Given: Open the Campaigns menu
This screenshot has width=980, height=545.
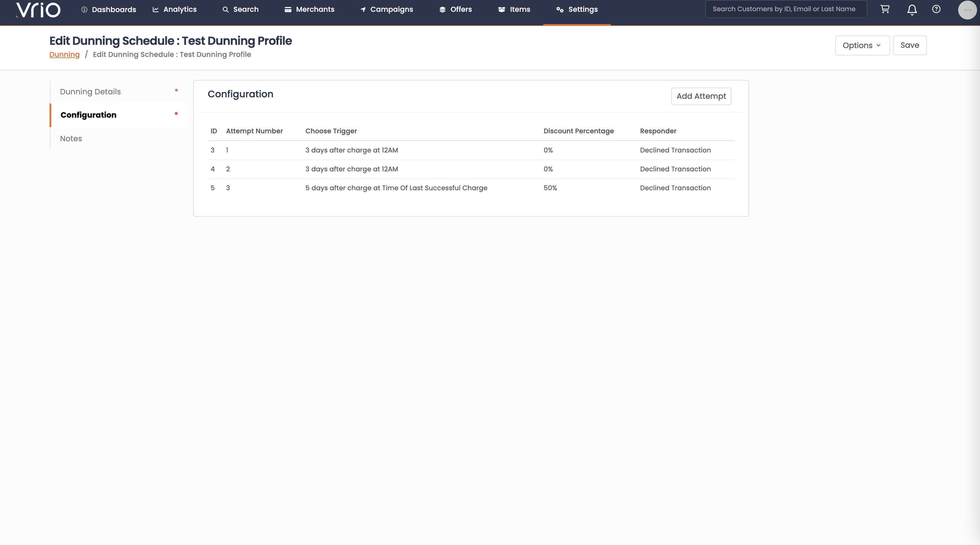Looking at the screenshot, I should pyautogui.click(x=387, y=9).
